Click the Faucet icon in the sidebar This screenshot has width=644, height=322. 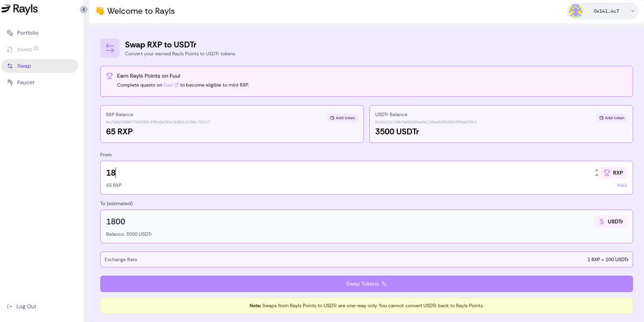pyautogui.click(x=10, y=82)
